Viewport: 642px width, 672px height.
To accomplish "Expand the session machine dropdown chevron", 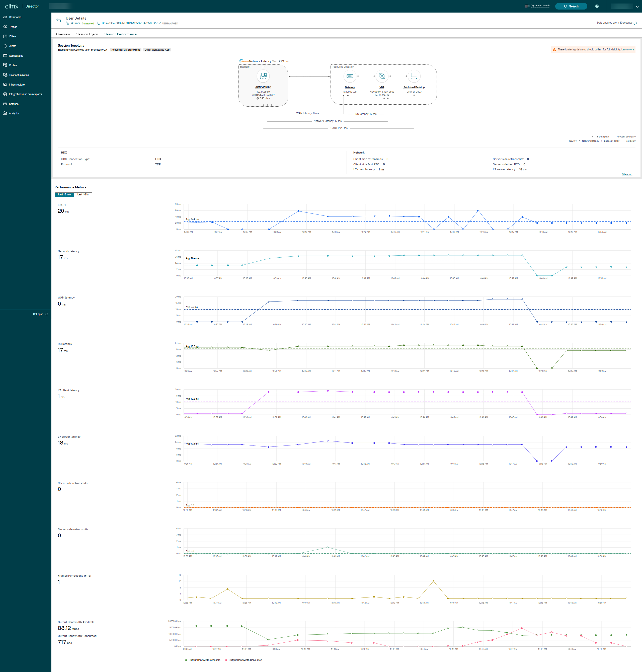I will click(x=159, y=23).
